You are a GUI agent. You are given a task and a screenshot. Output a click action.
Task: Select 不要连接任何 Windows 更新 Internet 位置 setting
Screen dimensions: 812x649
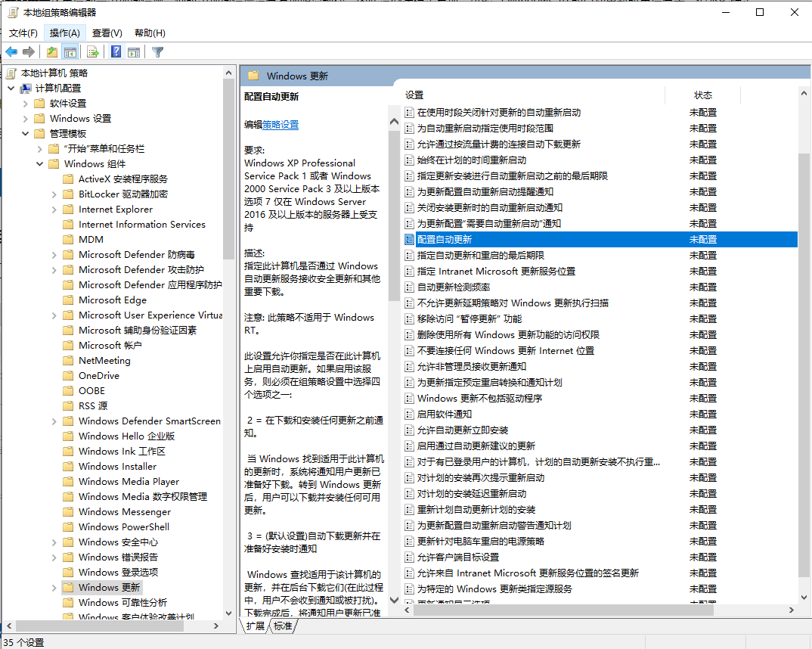pyautogui.click(x=506, y=351)
